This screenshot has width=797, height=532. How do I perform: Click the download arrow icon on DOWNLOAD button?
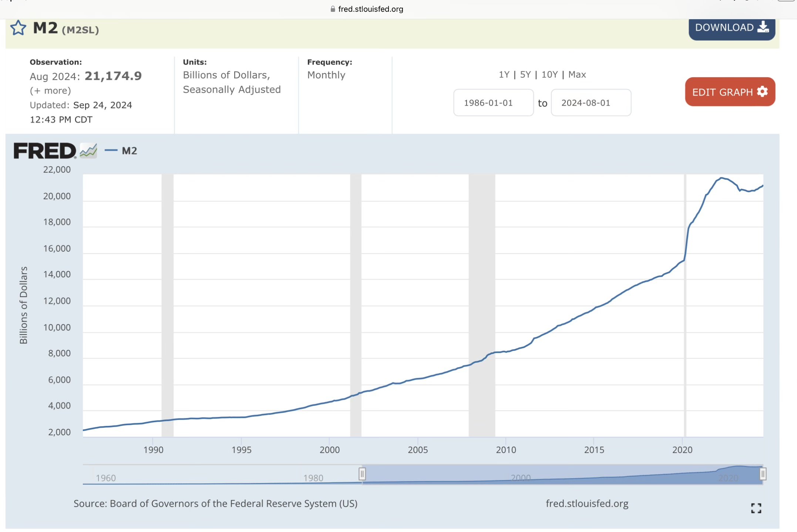763,27
